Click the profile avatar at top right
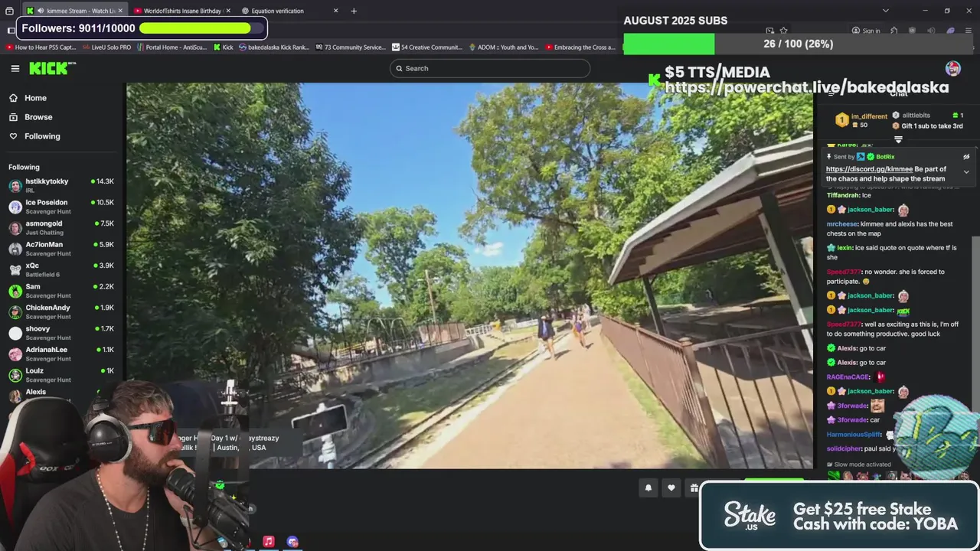Viewport: 980px width, 551px height. coord(953,68)
